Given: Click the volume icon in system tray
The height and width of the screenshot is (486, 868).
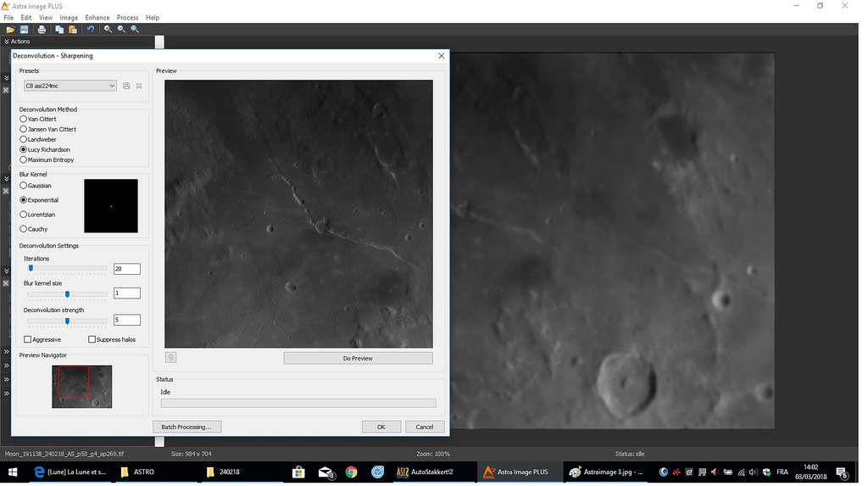Looking at the screenshot, I should tap(753, 472).
